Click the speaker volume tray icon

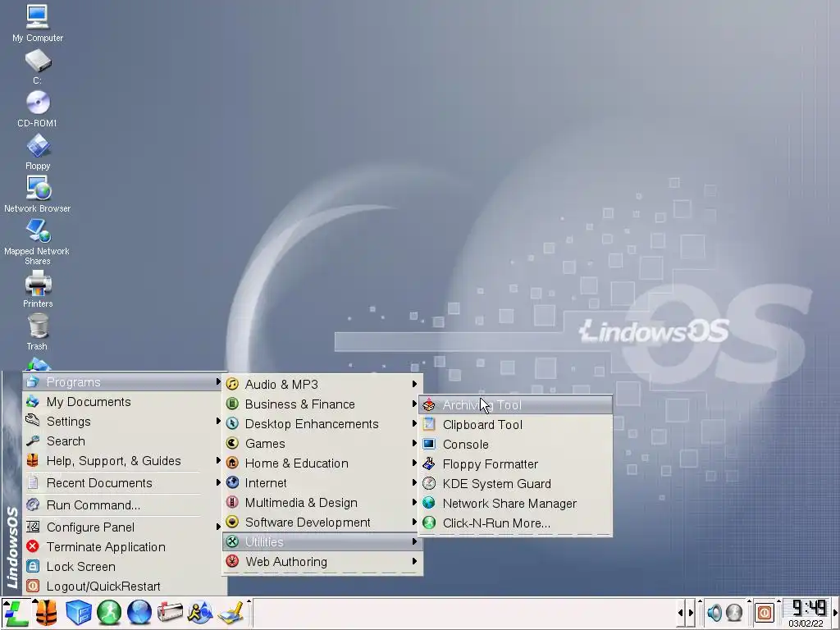tap(714, 612)
